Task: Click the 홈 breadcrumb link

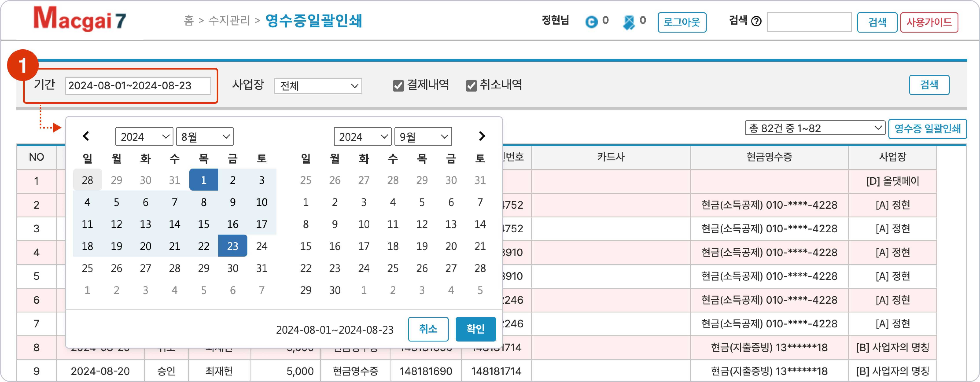Action: [x=189, y=20]
